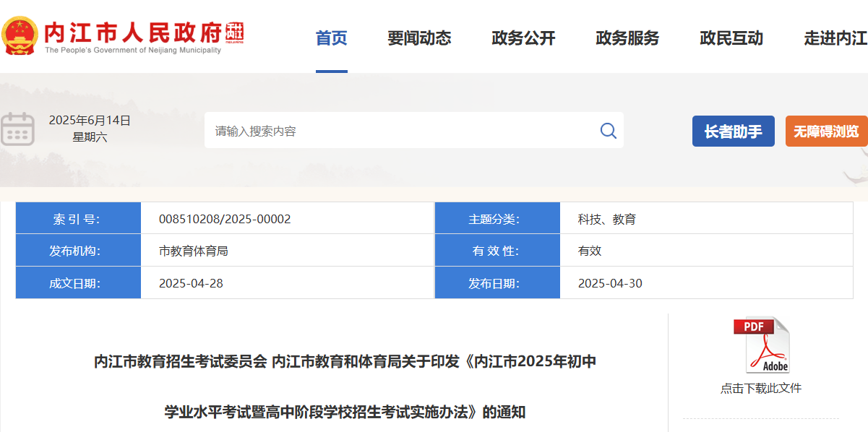The image size is (868, 432).
Task: Click the 点击下载此文件 download link
Action: coord(761,389)
